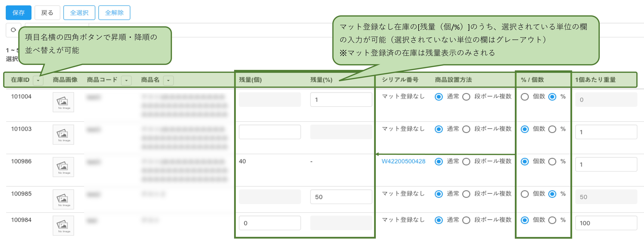The height and width of the screenshot is (241, 644).
Task: Select 段ボール複数 radio for stock 101003
Action: pyautogui.click(x=466, y=129)
